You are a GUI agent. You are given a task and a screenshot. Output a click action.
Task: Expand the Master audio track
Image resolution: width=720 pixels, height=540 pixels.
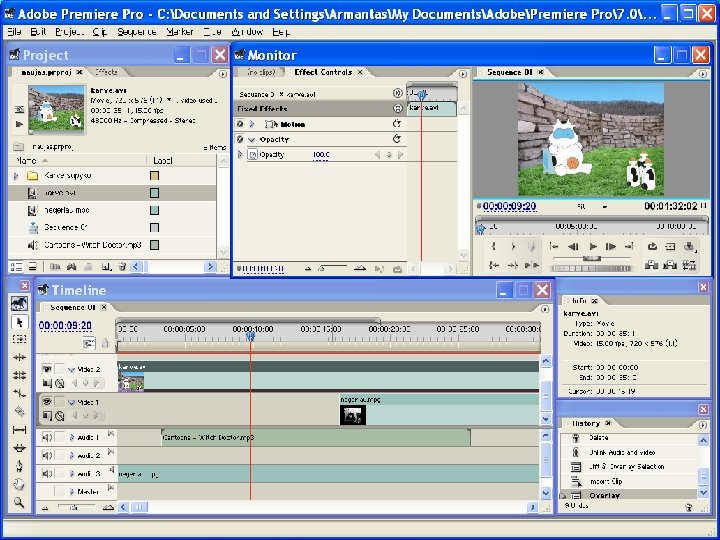coord(72,491)
